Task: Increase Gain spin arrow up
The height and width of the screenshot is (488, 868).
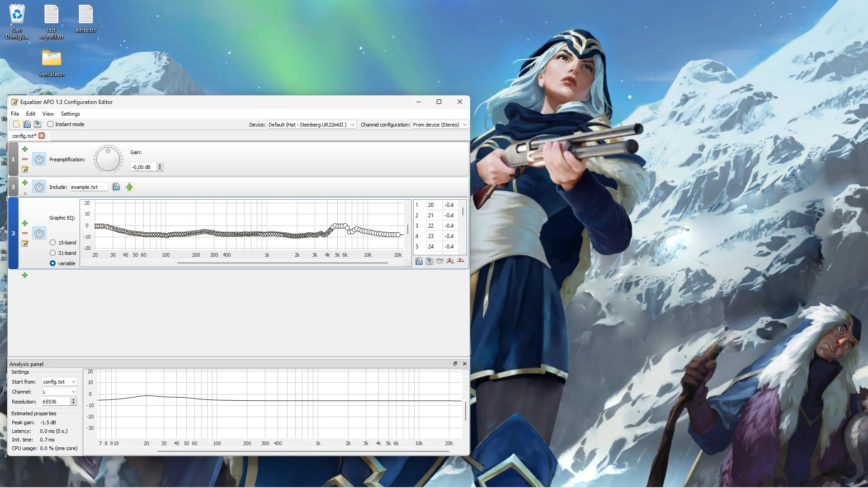Action: coord(160,165)
